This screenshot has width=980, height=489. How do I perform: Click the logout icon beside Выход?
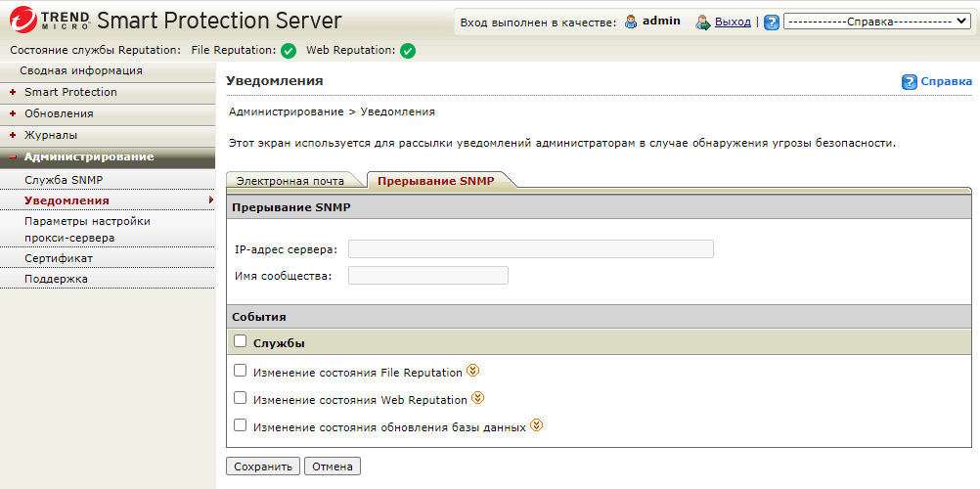pyautogui.click(x=702, y=22)
